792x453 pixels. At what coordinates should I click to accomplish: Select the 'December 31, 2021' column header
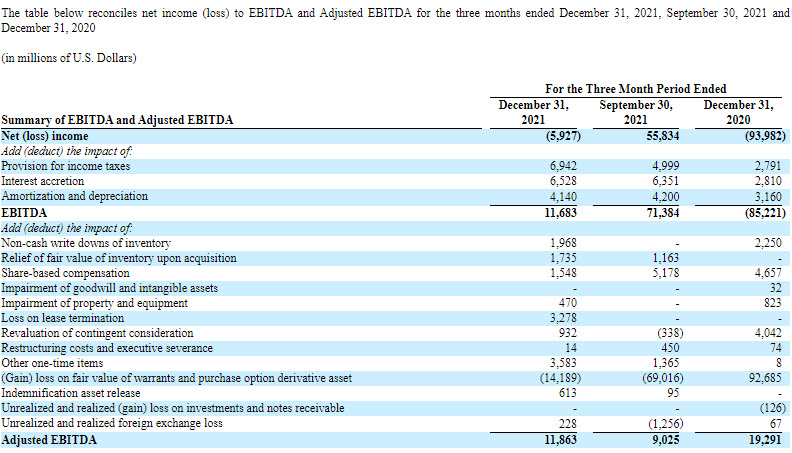[533, 112]
